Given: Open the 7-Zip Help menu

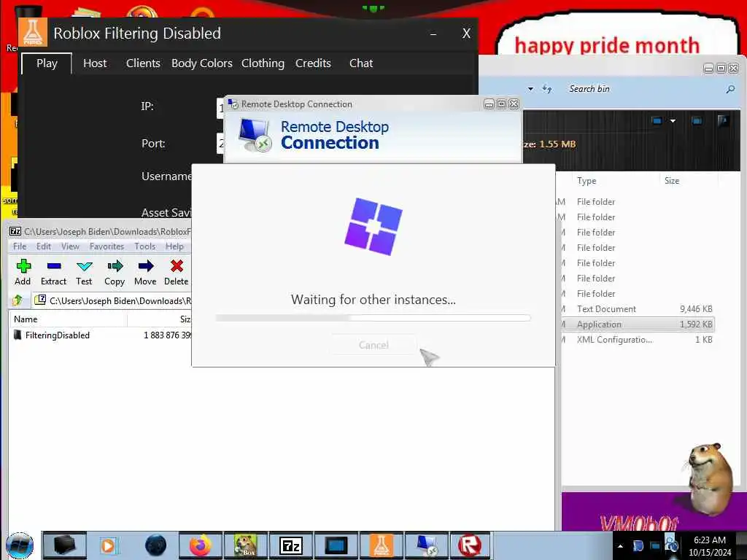Looking at the screenshot, I should click(174, 246).
